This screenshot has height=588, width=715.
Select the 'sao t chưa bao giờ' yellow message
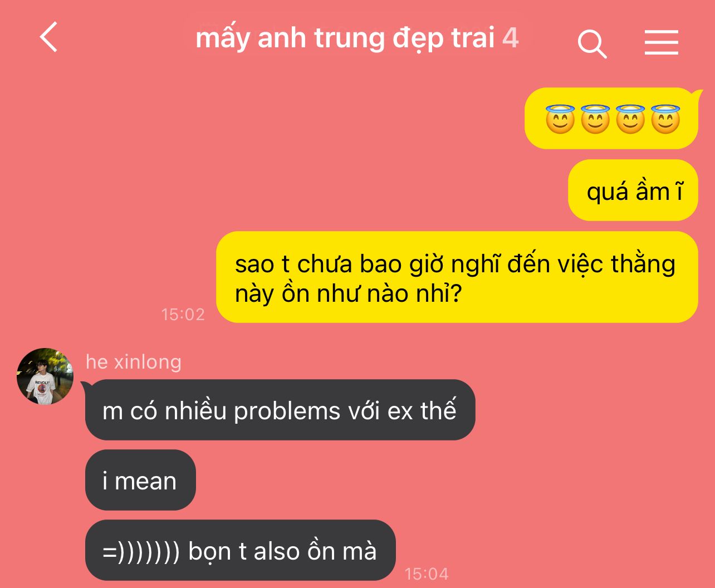[457, 277]
